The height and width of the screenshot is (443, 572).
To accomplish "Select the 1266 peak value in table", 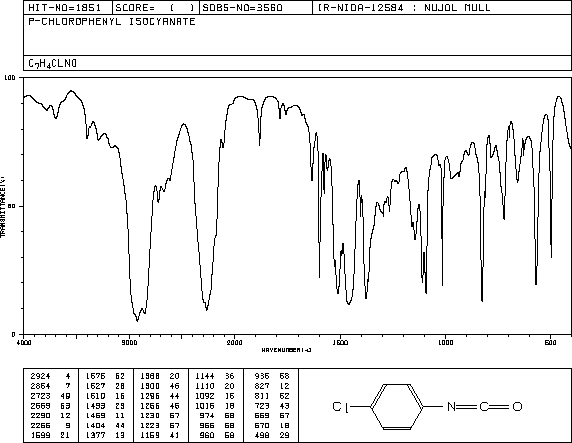I will [150, 406].
